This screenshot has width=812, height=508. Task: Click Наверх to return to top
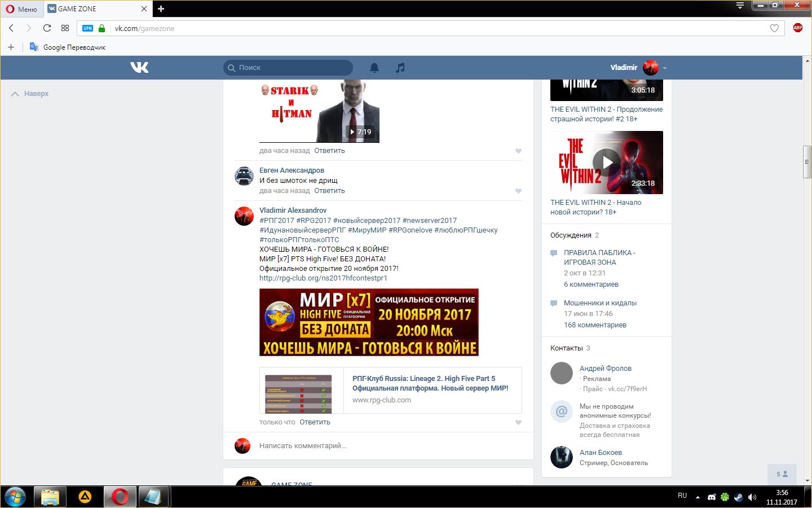tap(30, 94)
